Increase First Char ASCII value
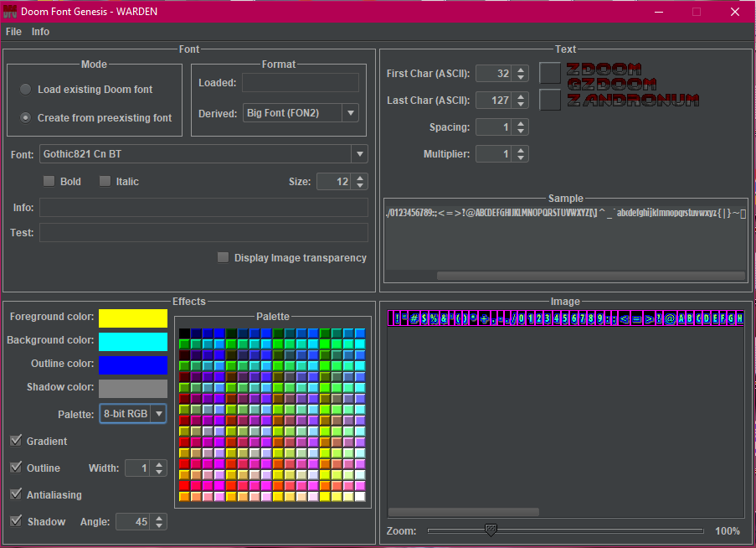The width and height of the screenshot is (756, 548). [x=521, y=70]
